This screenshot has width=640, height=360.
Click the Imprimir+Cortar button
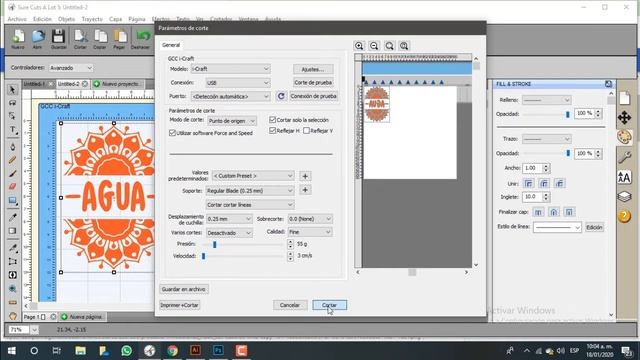pyautogui.click(x=180, y=305)
